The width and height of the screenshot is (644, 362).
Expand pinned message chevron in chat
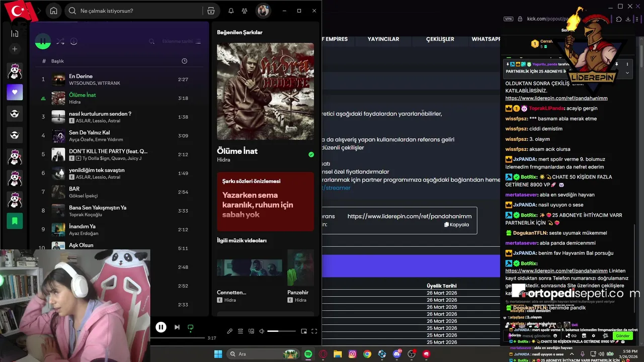pos(627,73)
